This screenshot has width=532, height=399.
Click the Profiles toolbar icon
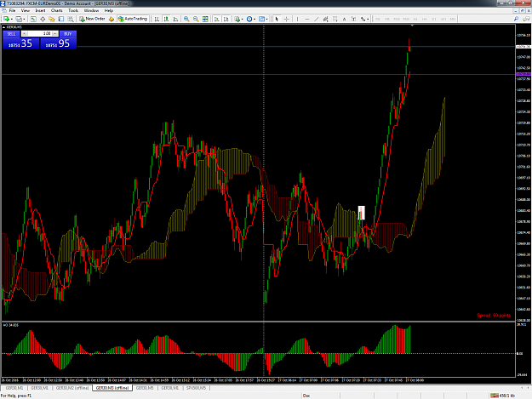tap(19, 19)
